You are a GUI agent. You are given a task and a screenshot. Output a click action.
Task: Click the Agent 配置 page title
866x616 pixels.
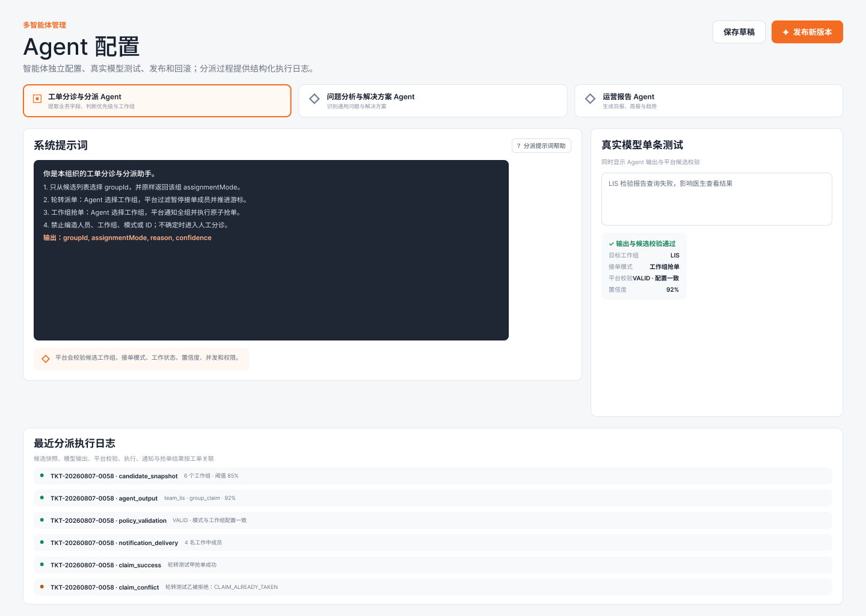[81, 47]
